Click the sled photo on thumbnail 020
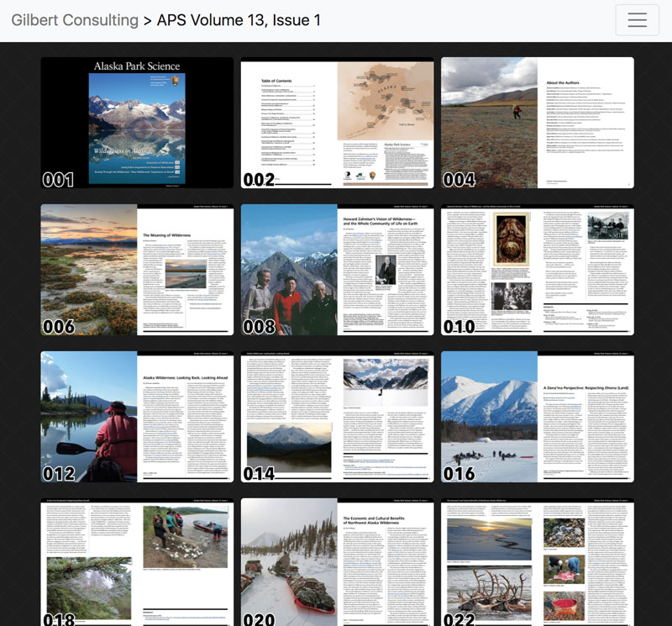Image resolution: width=672 pixels, height=626 pixels. [x=289, y=571]
